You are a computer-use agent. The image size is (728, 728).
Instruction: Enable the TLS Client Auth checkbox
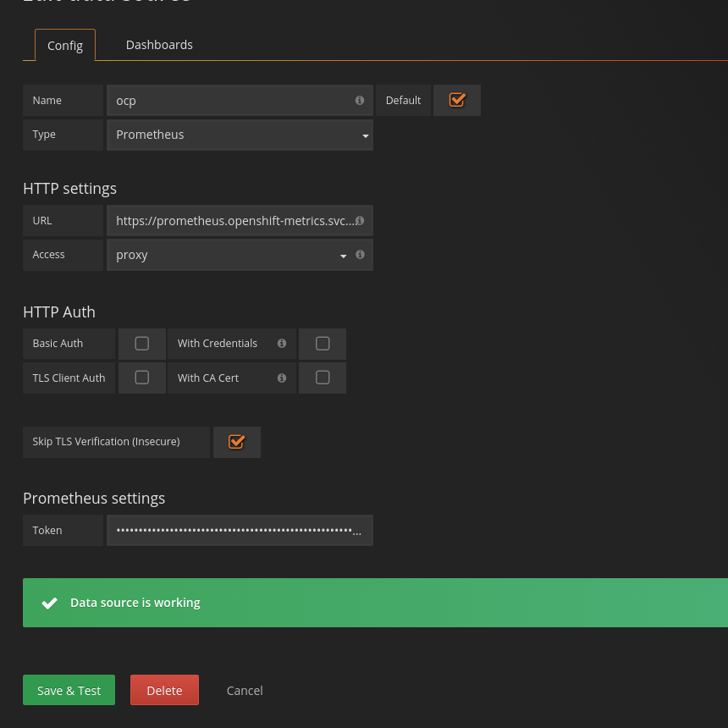point(142,378)
